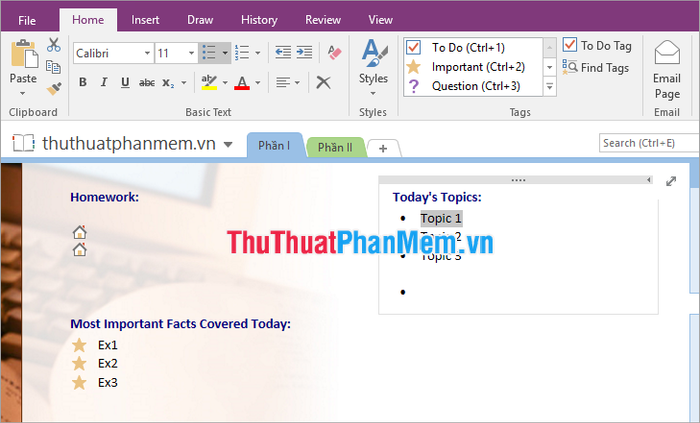
Task: Click the bulleted list button
Action: pos(209,53)
